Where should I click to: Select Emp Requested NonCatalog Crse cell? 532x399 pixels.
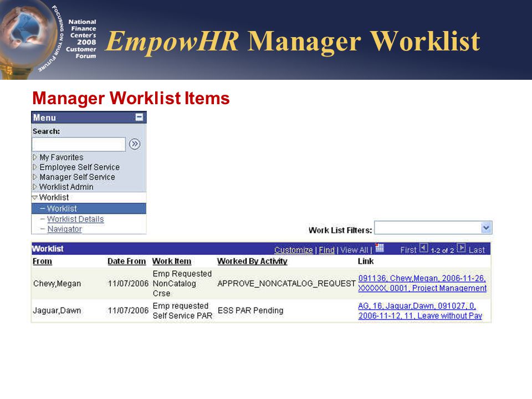[x=182, y=283]
